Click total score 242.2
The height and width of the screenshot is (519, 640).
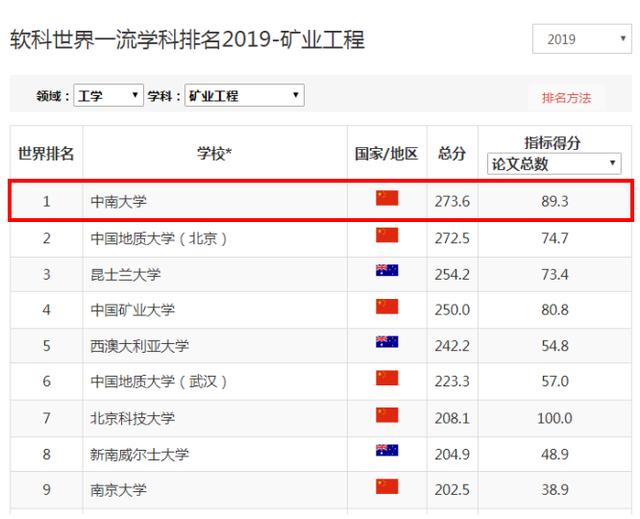452,346
